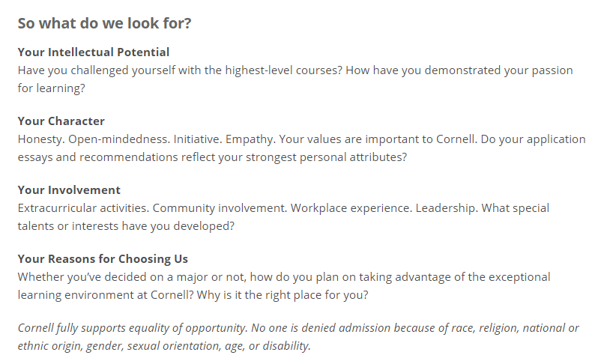
Task: Click the word 'Honesty' in the Character paragraph
Action: click(x=40, y=139)
